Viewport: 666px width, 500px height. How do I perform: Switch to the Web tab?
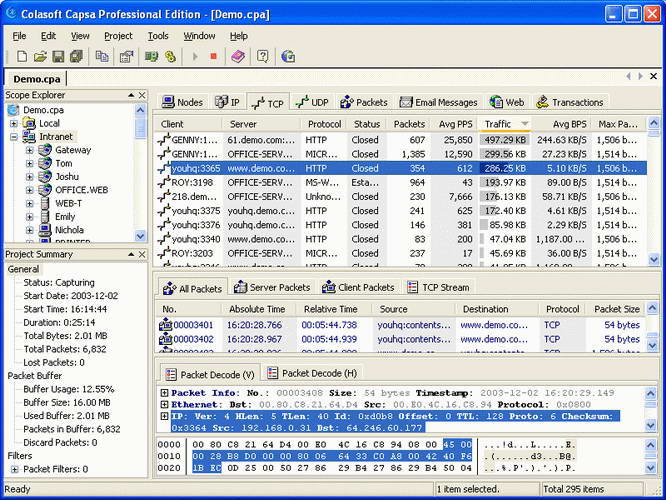[507, 102]
